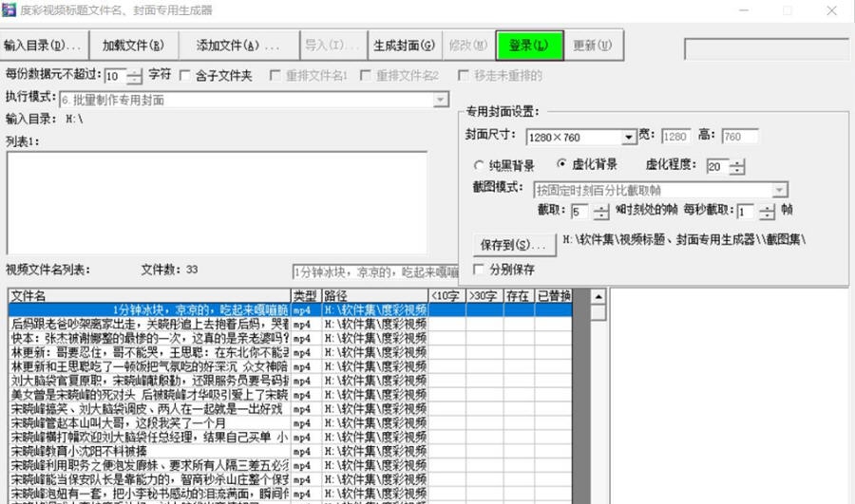This screenshot has height=504, width=855.
Task: Click the 高 760 field
Action: click(739, 137)
